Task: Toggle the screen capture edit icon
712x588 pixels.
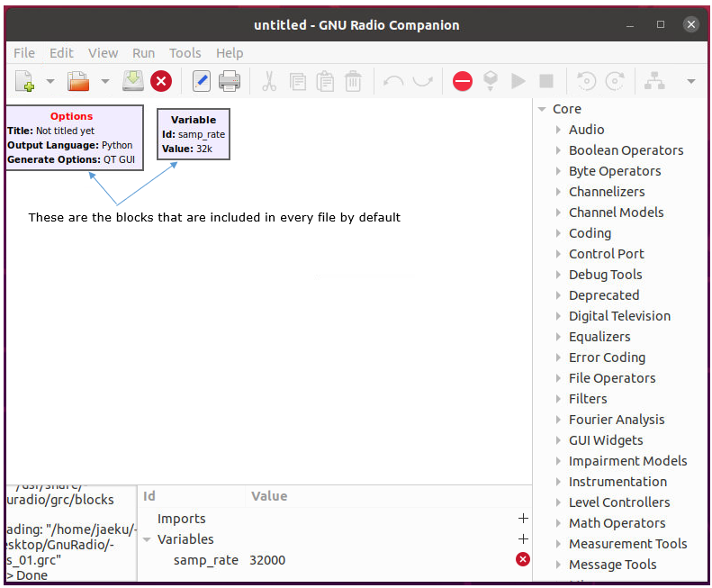Action: click(201, 81)
